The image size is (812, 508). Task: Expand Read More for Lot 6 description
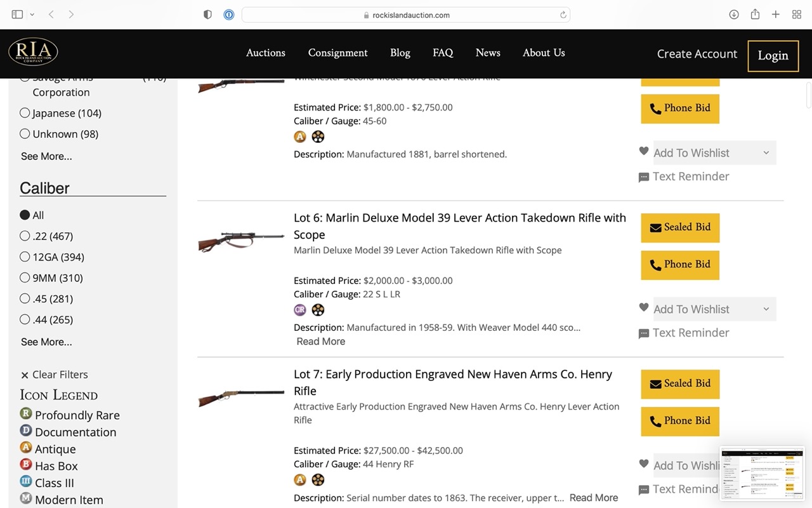coord(321,342)
